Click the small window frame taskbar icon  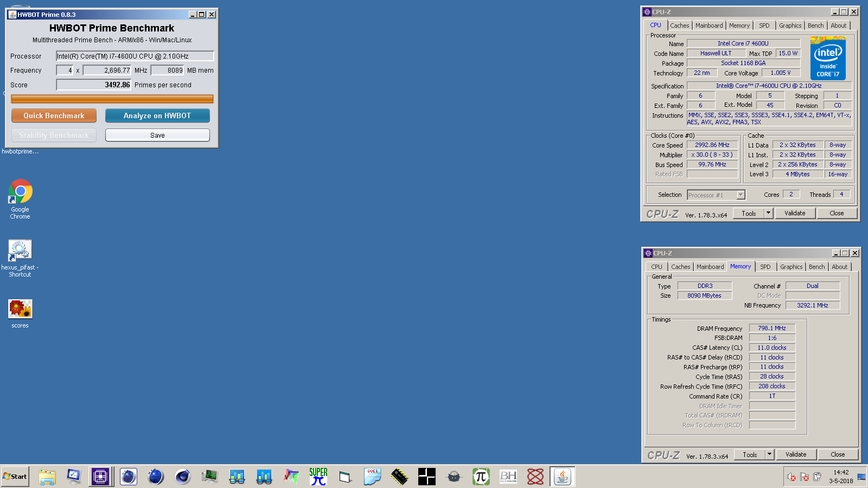point(345,477)
